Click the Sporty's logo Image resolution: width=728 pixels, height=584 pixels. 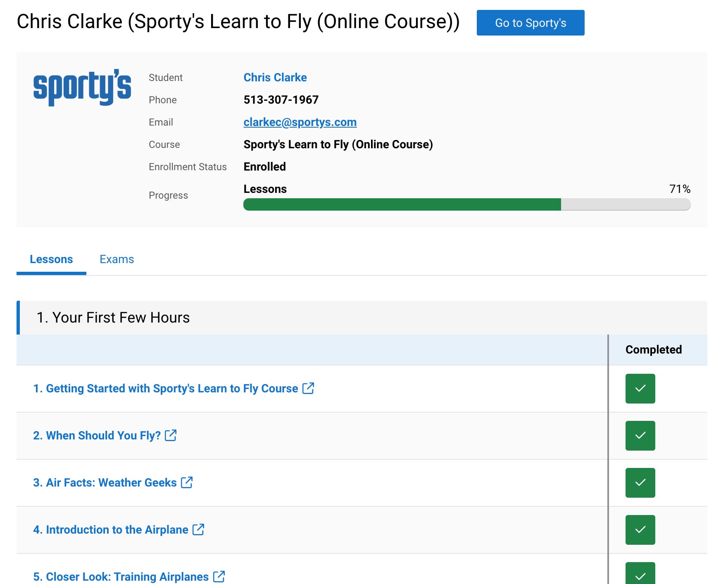tap(82, 88)
